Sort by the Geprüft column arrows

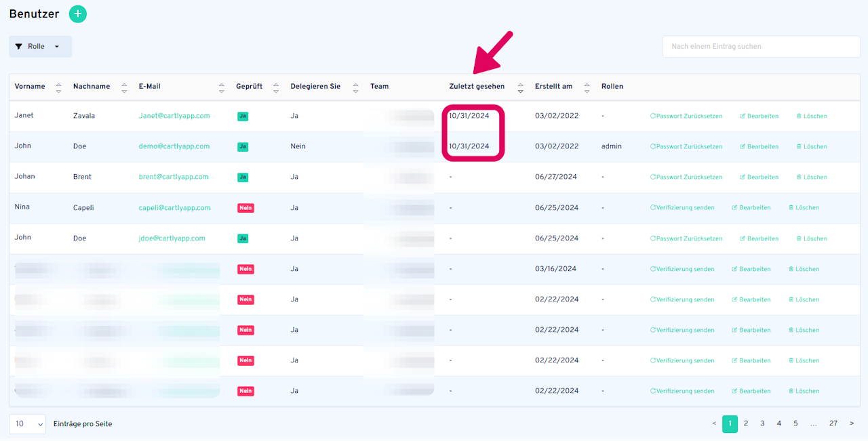tap(276, 87)
